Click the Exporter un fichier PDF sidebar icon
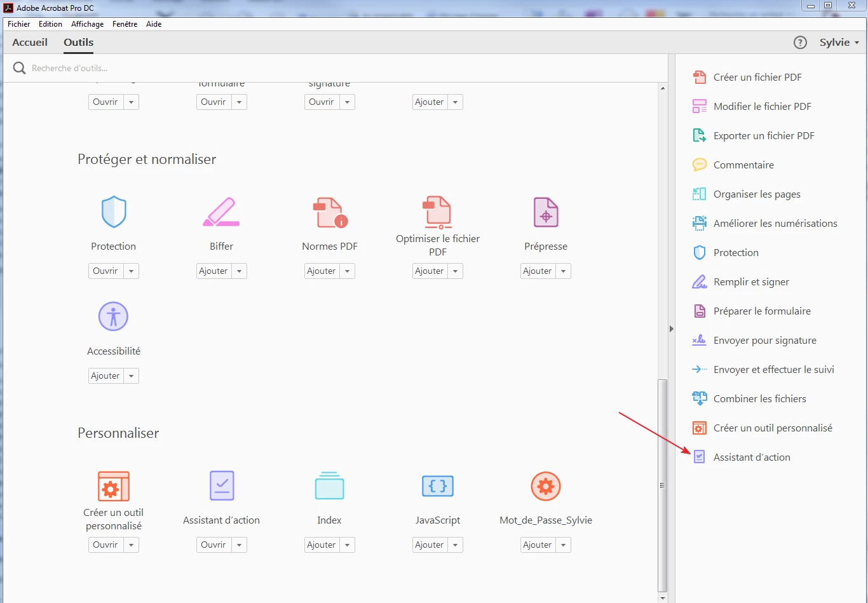The image size is (868, 603). [x=699, y=135]
